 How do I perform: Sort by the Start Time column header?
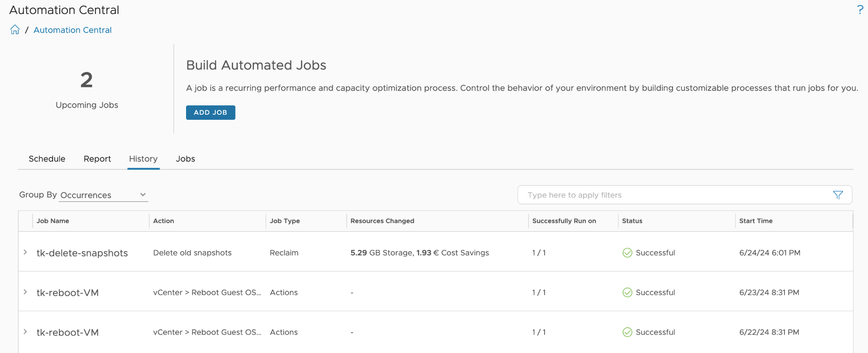click(756, 221)
